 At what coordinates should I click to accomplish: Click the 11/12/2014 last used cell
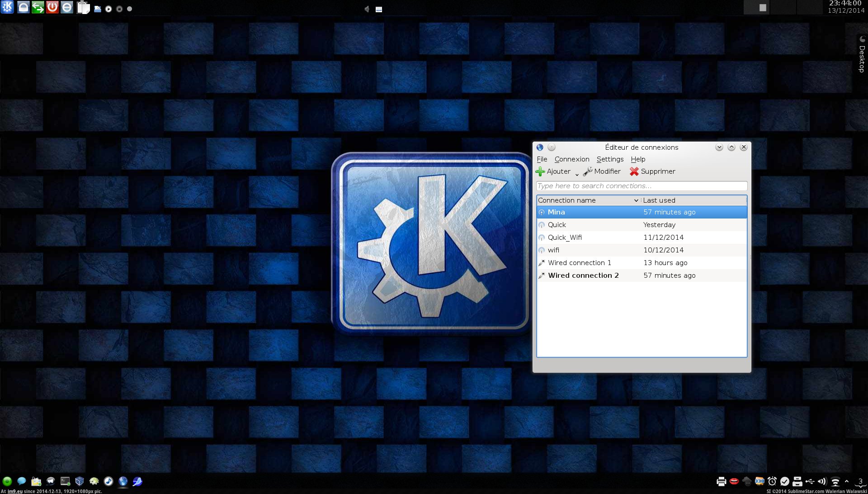[663, 237]
